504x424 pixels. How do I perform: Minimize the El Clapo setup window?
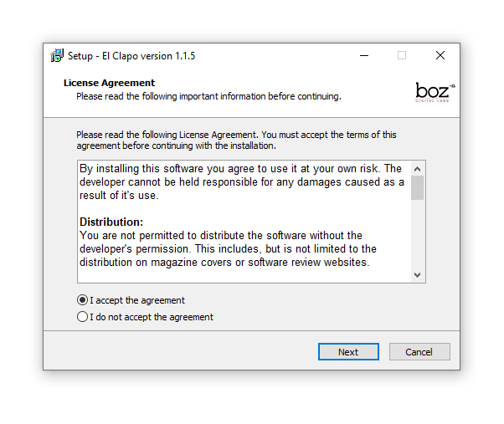pos(364,56)
